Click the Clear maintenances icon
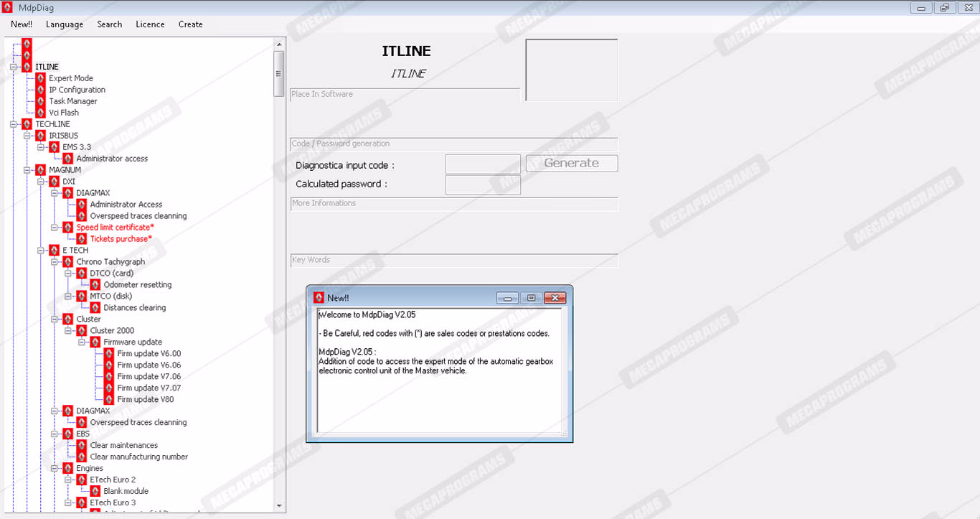This screenshot has height=519, width=980. coord(82,446)
